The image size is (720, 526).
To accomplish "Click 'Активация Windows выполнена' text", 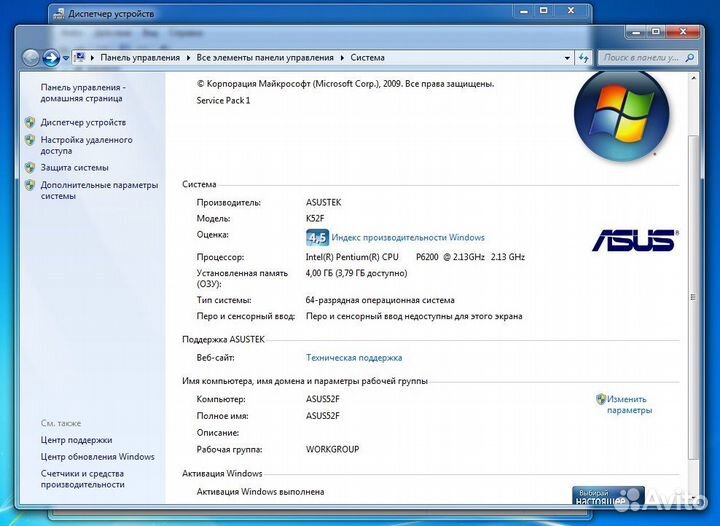I will (x=260, y=492).
